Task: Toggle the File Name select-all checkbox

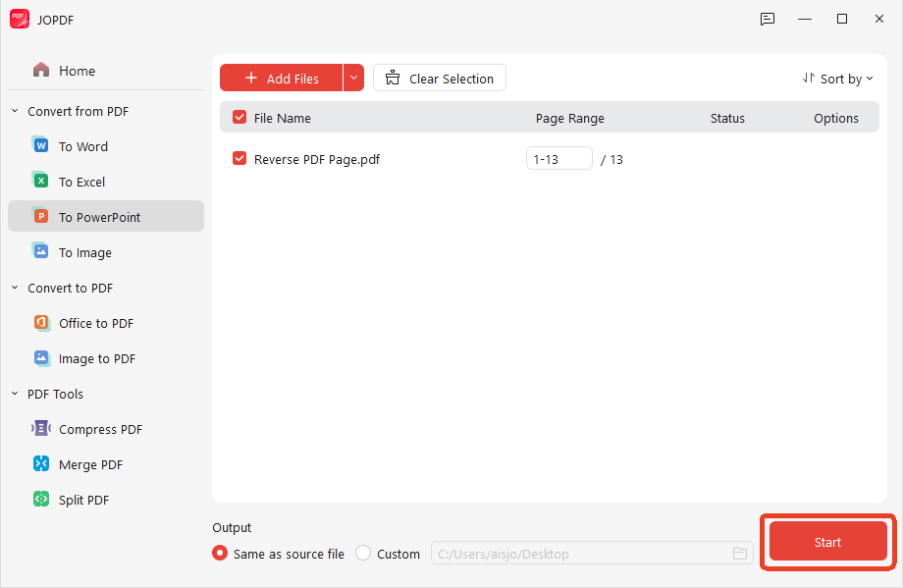Action: [239, 118]
